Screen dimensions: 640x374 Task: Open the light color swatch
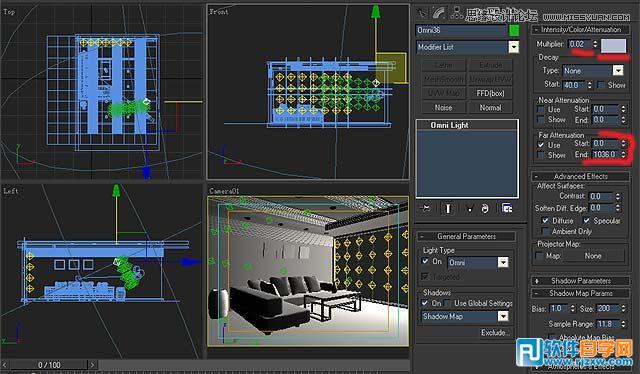click(x=613, y=45)
